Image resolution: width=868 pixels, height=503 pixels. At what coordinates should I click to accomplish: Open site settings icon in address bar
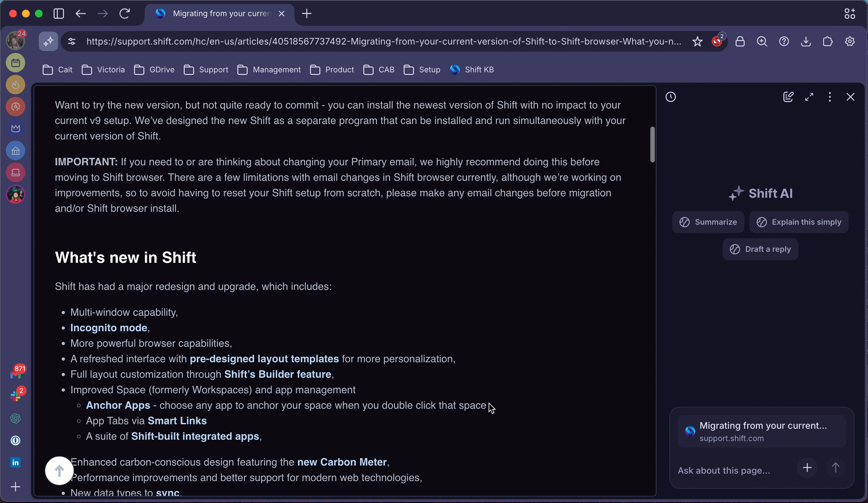coord(72,42)
